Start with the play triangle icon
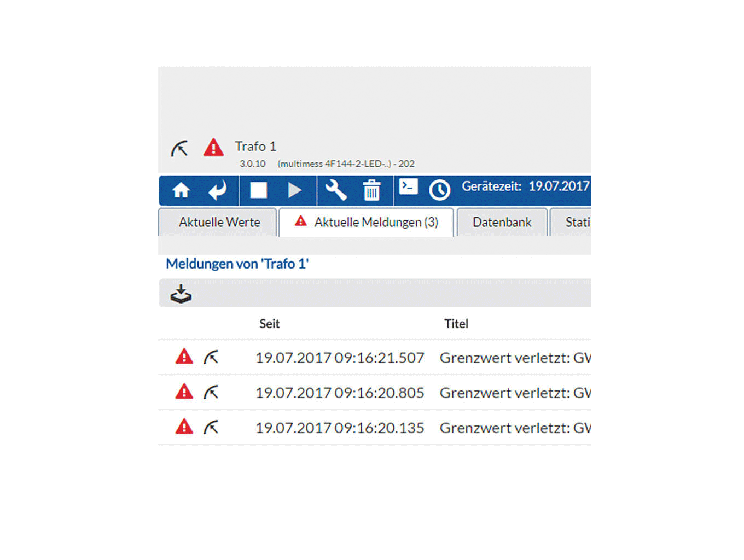 pyautogui.click(x=294, y=190)
